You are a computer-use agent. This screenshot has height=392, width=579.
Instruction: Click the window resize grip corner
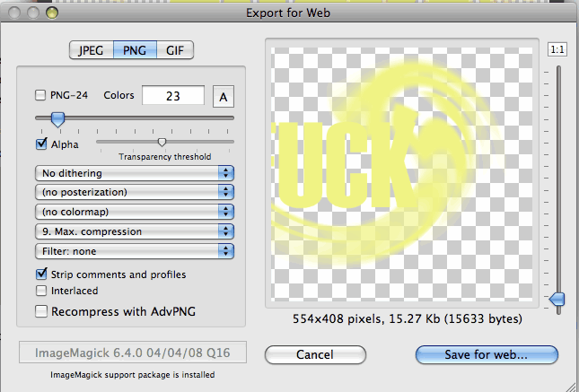pyautogui.click(x=572, y=386)
